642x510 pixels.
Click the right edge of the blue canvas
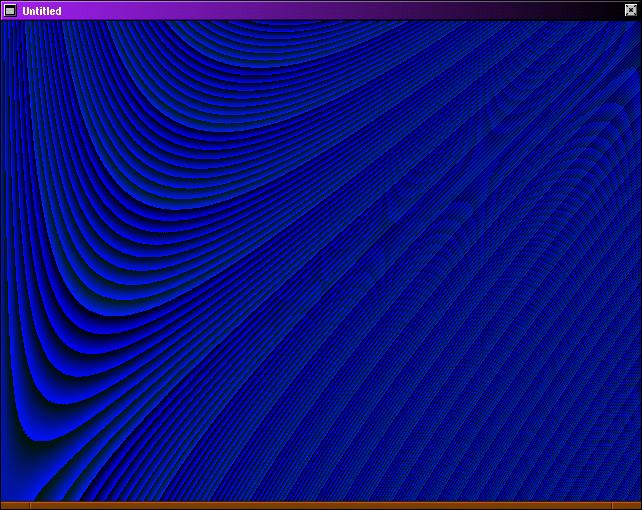click(x=638, y=260)
